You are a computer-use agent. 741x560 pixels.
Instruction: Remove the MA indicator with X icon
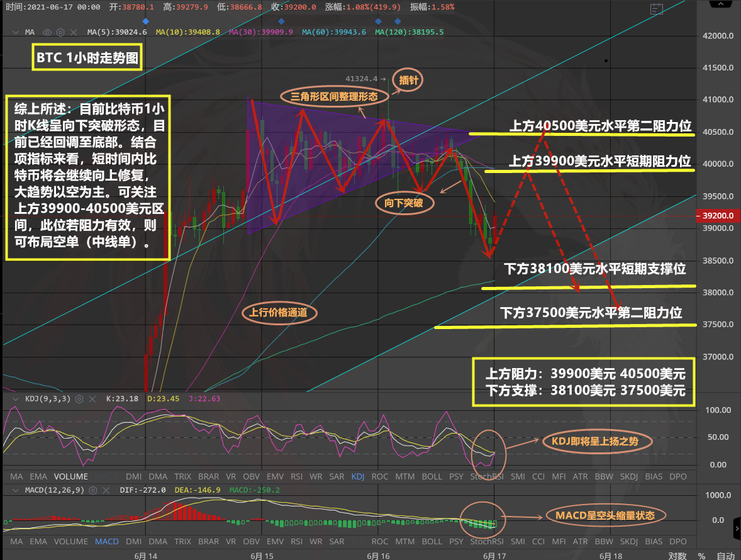point(74,32)
